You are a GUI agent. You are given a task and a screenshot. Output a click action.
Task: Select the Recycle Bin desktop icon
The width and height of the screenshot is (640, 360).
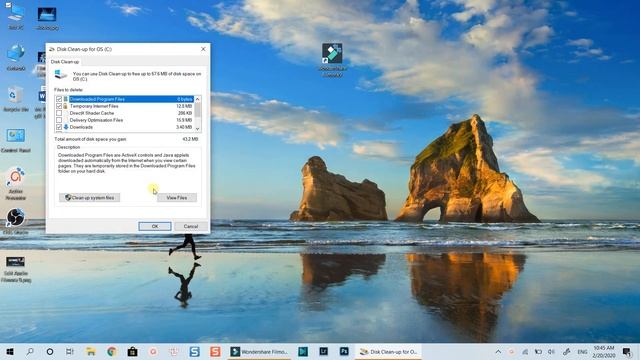(x=16, y=98)
